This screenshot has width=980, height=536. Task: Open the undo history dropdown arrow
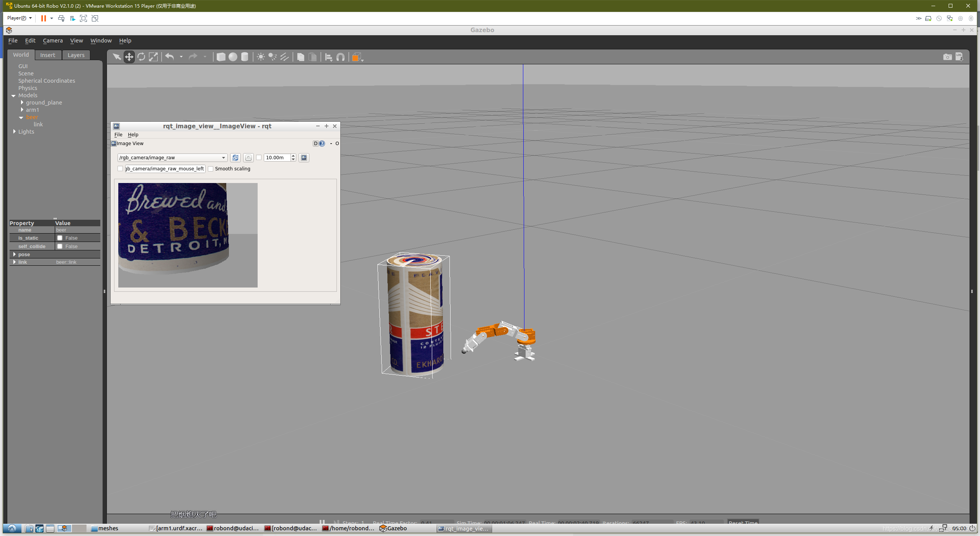point(181,57)
